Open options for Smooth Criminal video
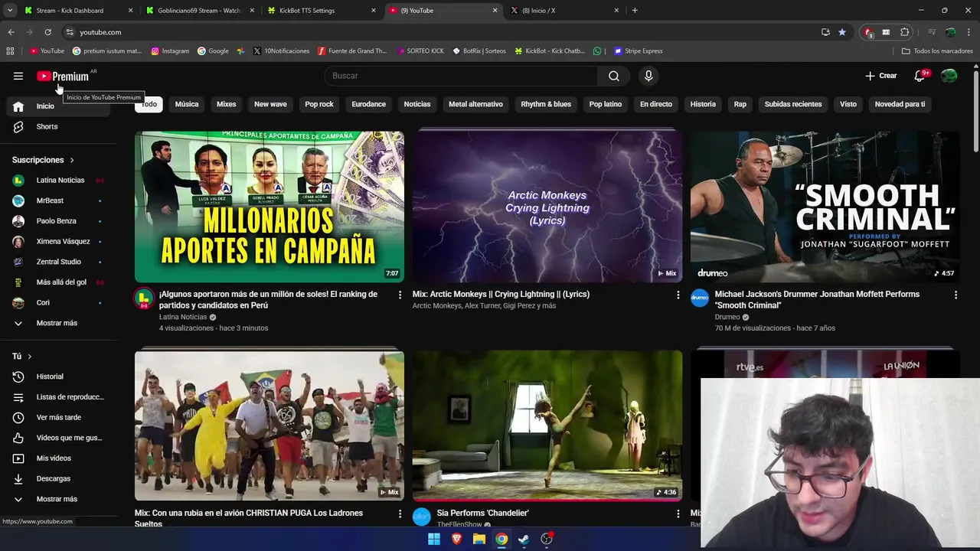The width and height of the screenshot is (980, 551). [x=955, y=295]
